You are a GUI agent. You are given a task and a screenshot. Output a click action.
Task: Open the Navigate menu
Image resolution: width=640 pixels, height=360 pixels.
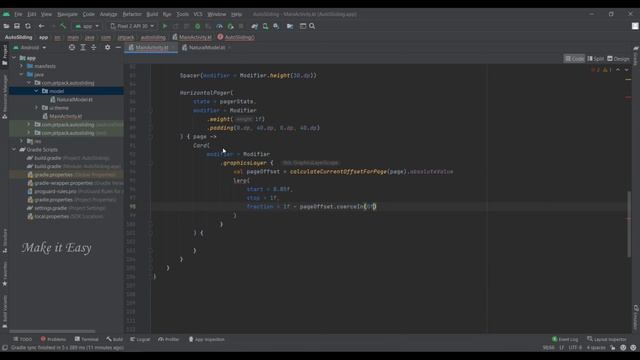pos(67,14)
